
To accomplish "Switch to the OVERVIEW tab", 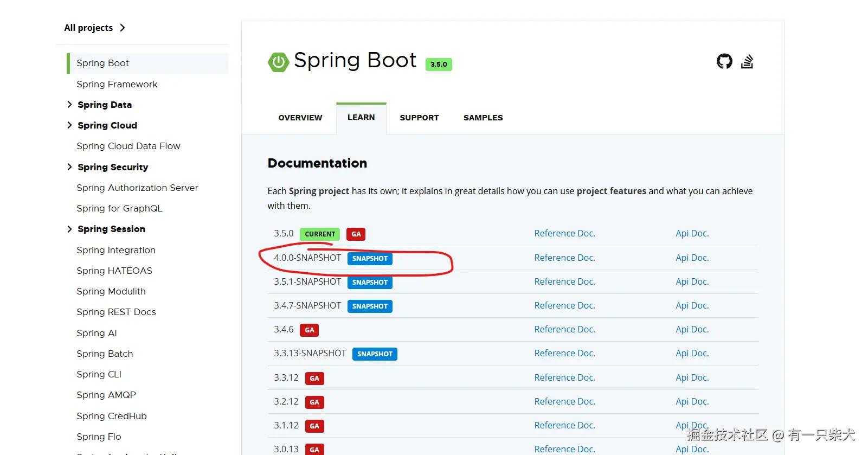I will point(300,118).
